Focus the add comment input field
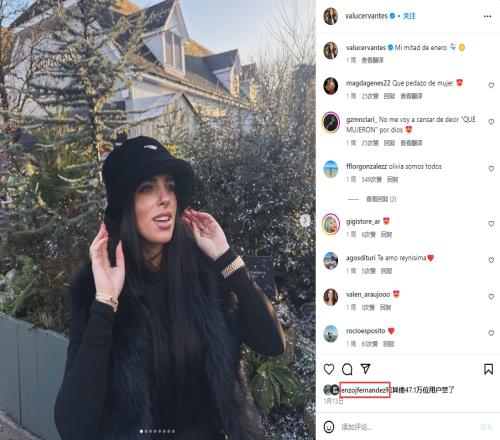Viewport: 500px width, 440px height. pyautogui.click(x=408, y=427)
